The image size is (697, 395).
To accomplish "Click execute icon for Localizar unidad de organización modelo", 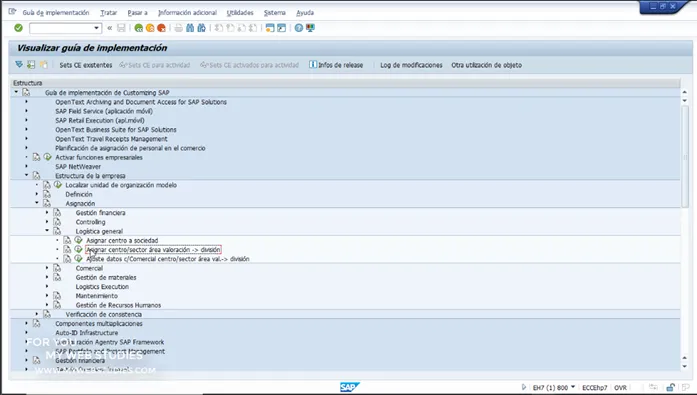I will [58, 185].
